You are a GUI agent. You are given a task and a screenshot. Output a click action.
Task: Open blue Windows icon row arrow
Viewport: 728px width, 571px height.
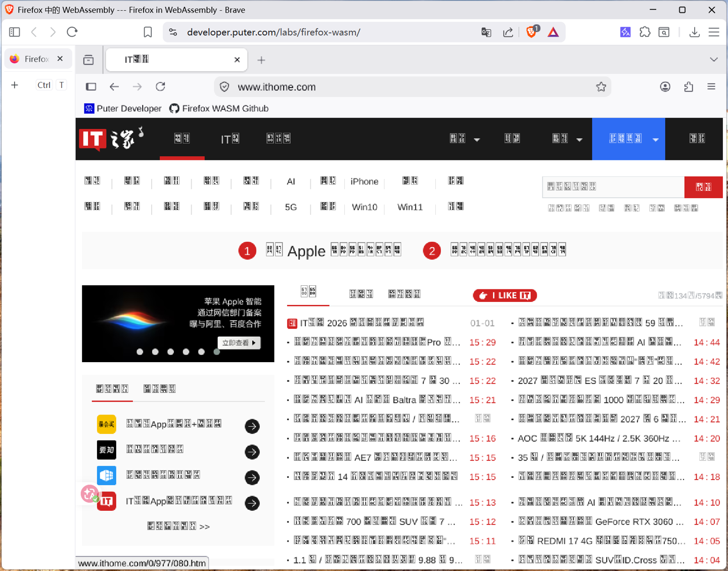(252, 477)
